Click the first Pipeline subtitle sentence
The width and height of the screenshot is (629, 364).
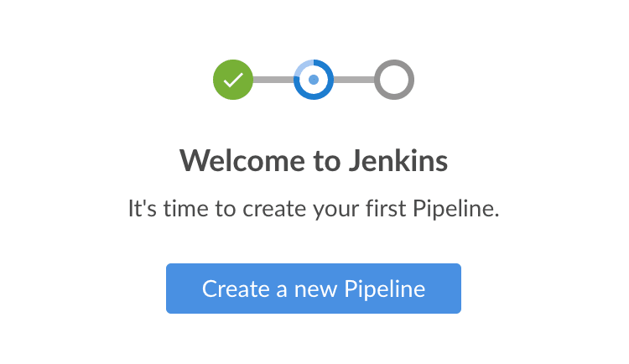[x=314, y=208]
